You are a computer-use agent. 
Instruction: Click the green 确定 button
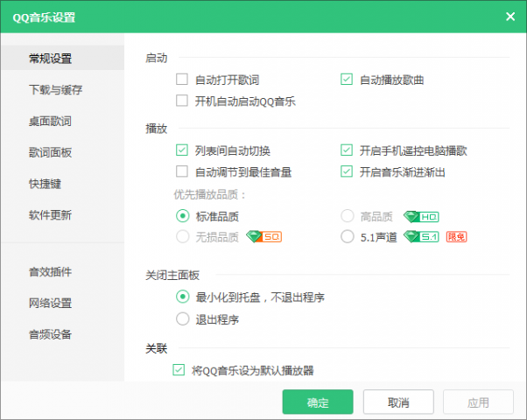[x=318, y=402]
